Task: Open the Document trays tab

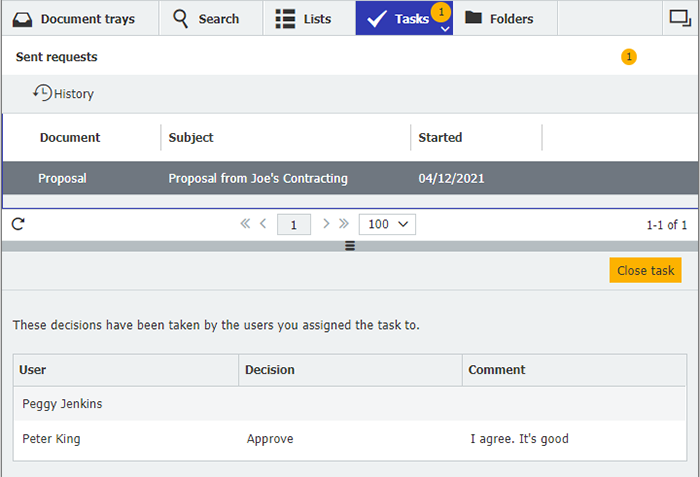Action: coord(74,18)
